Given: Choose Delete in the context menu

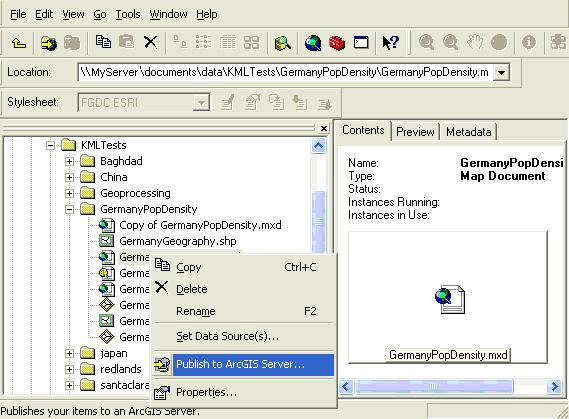Looking at the screenshot, I should (x=243, y=289).
